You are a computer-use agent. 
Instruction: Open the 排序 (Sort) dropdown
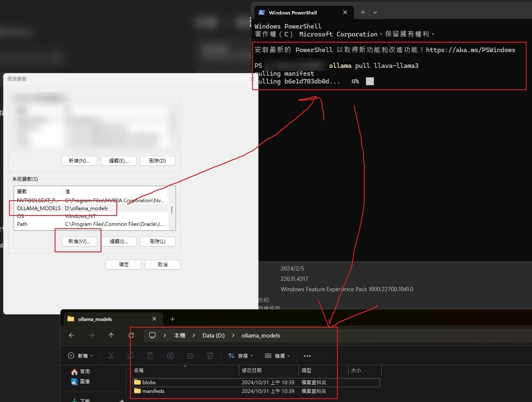click(241, 356)
